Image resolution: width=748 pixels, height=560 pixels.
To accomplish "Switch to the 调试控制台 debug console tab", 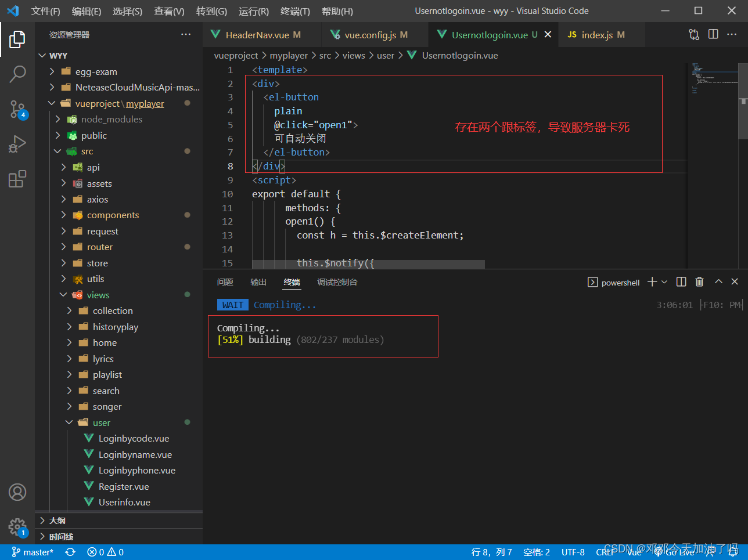I will coord(337,282).
